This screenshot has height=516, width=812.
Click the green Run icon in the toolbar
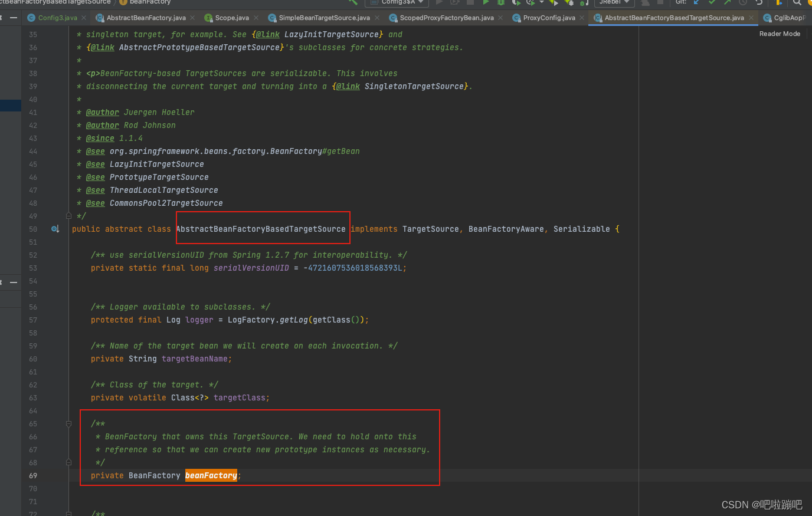(486, 2)
